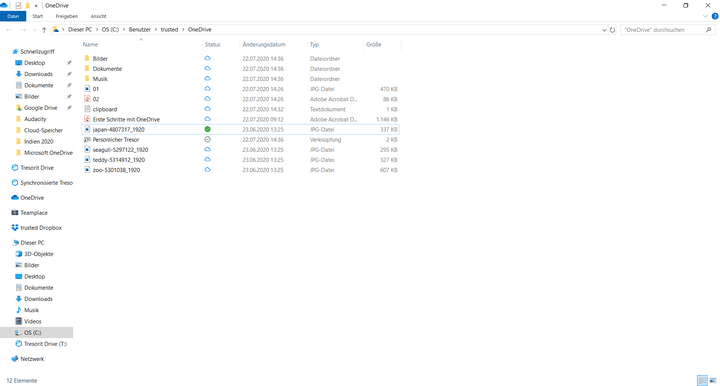Open 3D-Objekte under Dieser PC
The height and width of the screenshot is (386, 720).
coord(39,254)
